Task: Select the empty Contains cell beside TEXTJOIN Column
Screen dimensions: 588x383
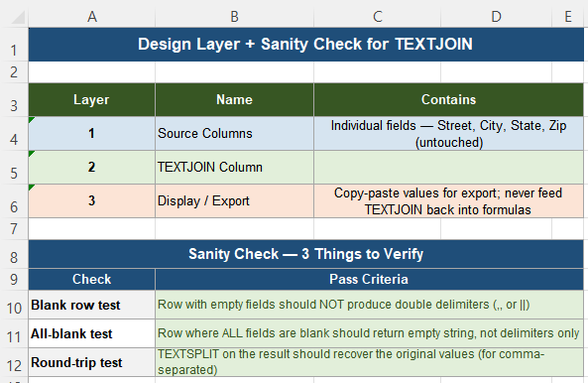Action: click(449, 168)
